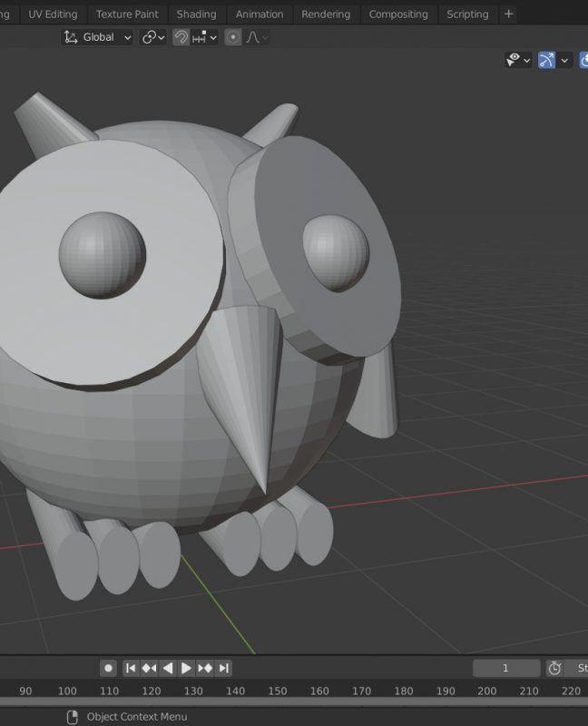
Task: Toggle proportional editing button
Action: tap(233, 37)
